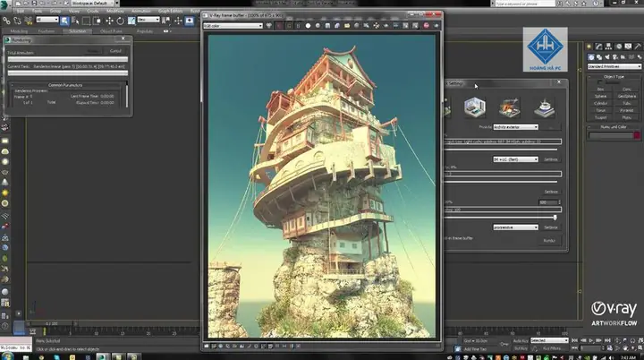Click the help icon in the title bar
Viewport: 644px width, 360px height.
(596, 4)
